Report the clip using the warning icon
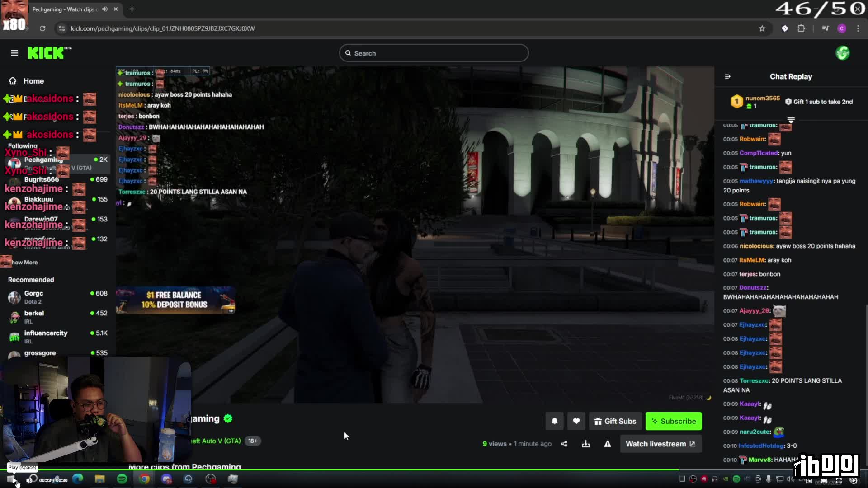This screenshot has width=868, height=488. tap(608, 444)
